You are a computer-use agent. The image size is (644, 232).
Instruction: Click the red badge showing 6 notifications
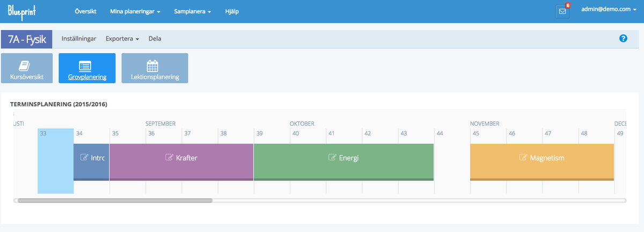tap(568, 5)
